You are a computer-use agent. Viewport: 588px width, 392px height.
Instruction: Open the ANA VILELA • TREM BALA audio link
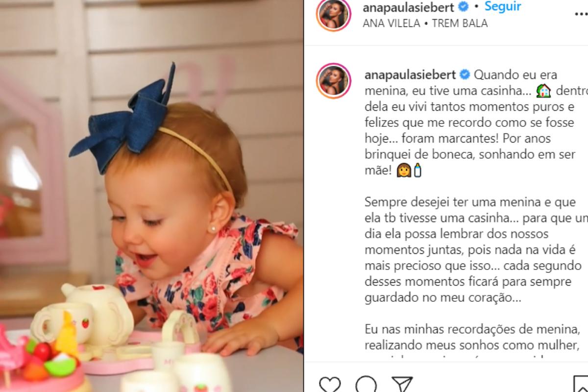425,23
